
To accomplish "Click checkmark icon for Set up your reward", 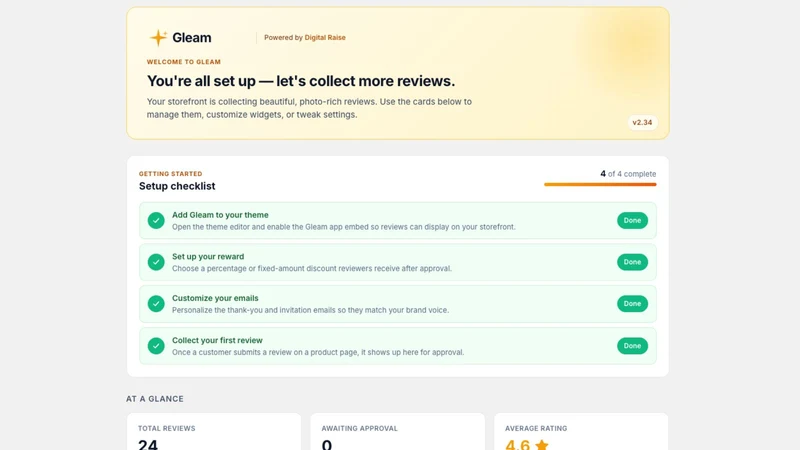I will click(x=156, y=262).
